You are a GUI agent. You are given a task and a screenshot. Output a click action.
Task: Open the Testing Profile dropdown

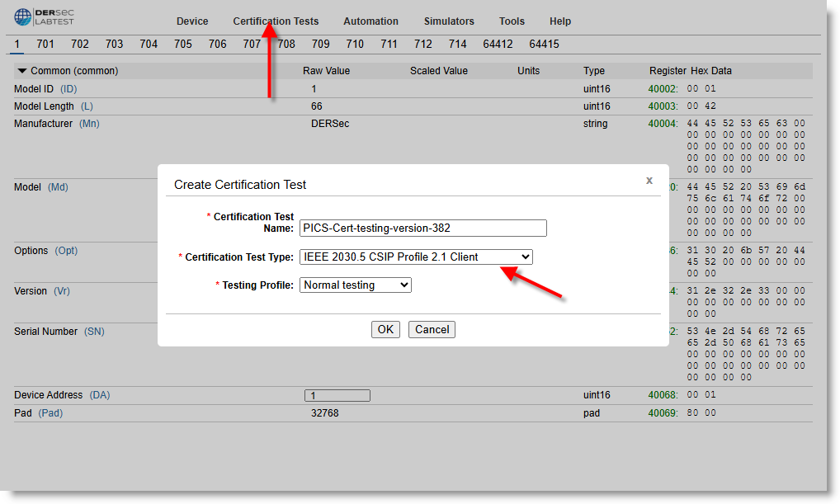coord(356,285)
